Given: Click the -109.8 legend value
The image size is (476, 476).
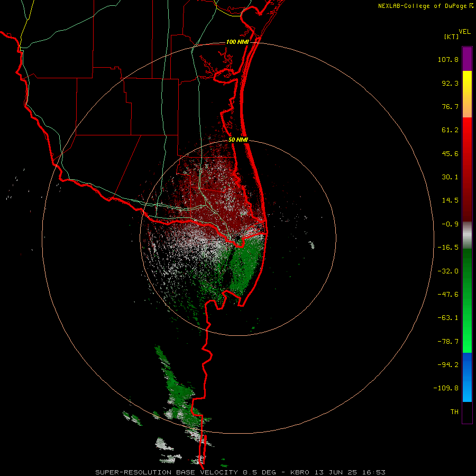Looking at the screenshot, I should 446,388.
